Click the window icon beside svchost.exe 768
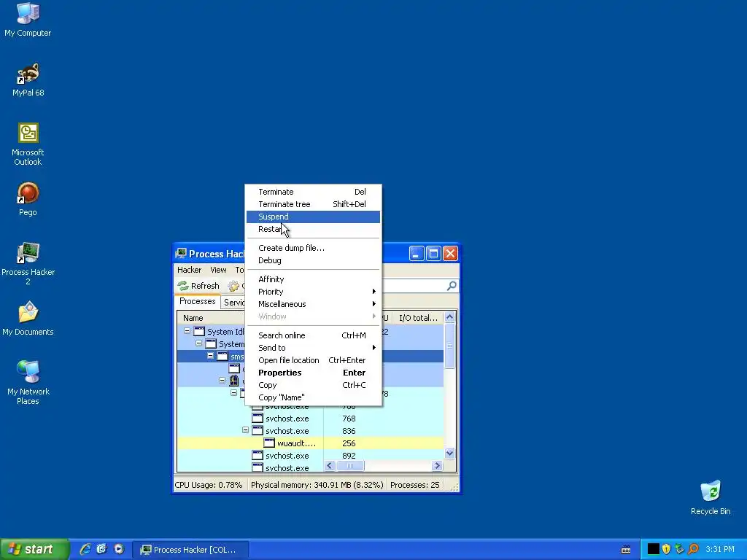This screenshot has width=747, height=560. [258, 419]
